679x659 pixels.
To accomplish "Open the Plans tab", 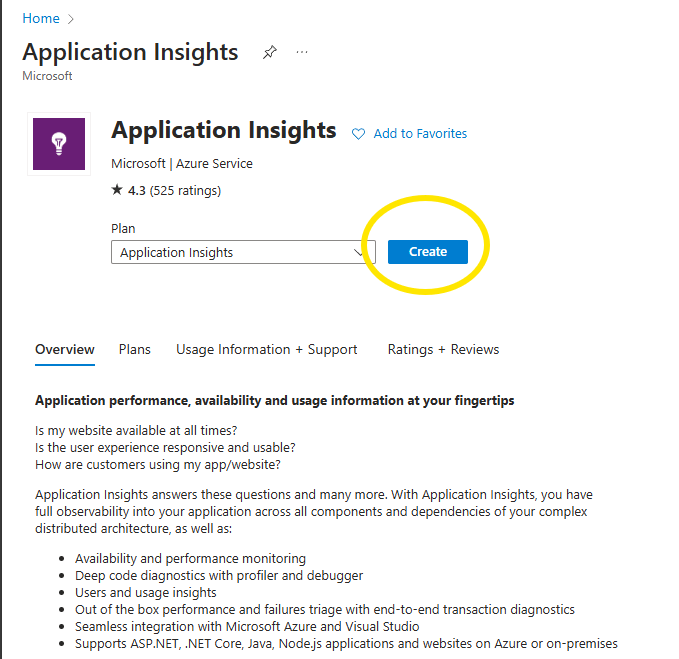I will point(135,350).
